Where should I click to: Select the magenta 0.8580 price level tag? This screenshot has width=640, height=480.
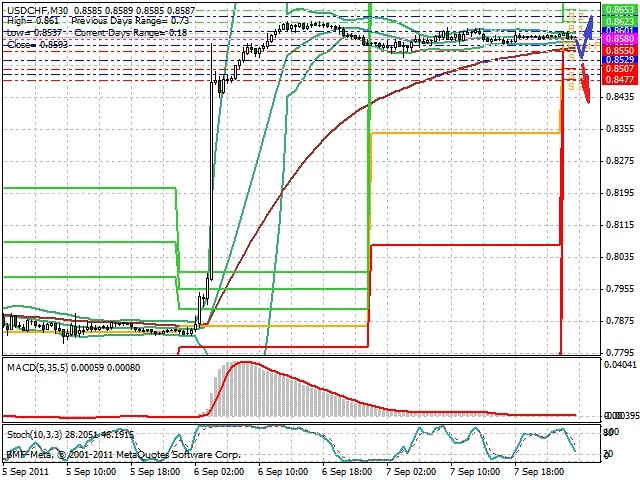(x=620, y=39)
